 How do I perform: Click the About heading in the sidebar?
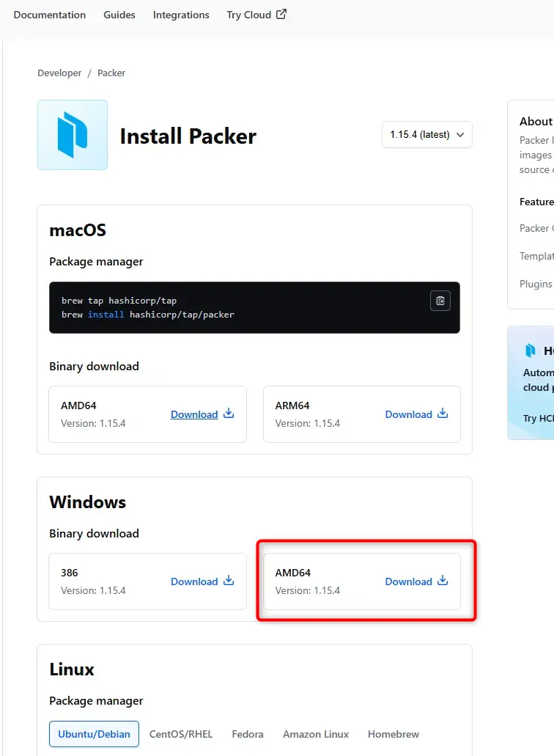[x=536, y=122]
